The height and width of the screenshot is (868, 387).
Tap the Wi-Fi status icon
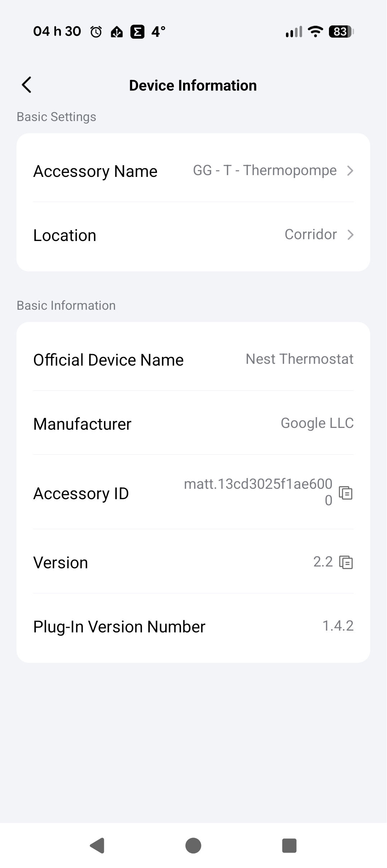pyautogui.click(x=315, y=32)
